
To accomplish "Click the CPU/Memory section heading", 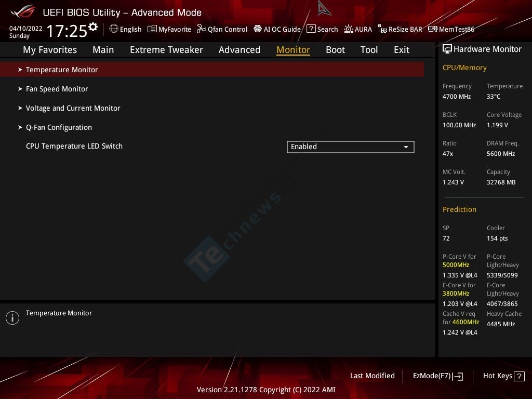I will (x=464, y=68).
